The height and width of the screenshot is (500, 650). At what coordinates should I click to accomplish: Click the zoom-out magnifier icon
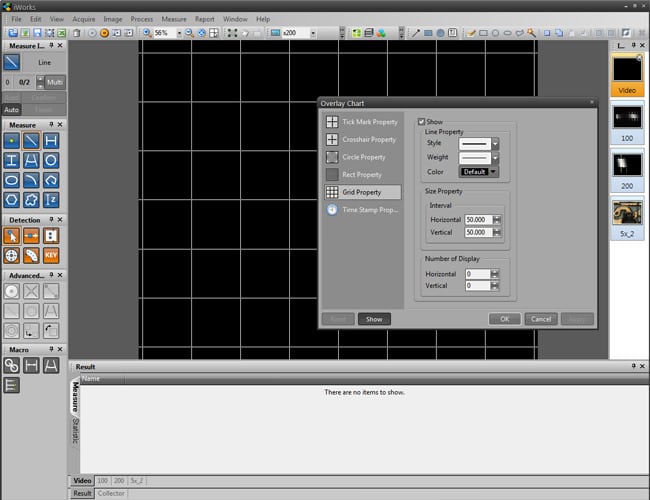tap(189, 33)
